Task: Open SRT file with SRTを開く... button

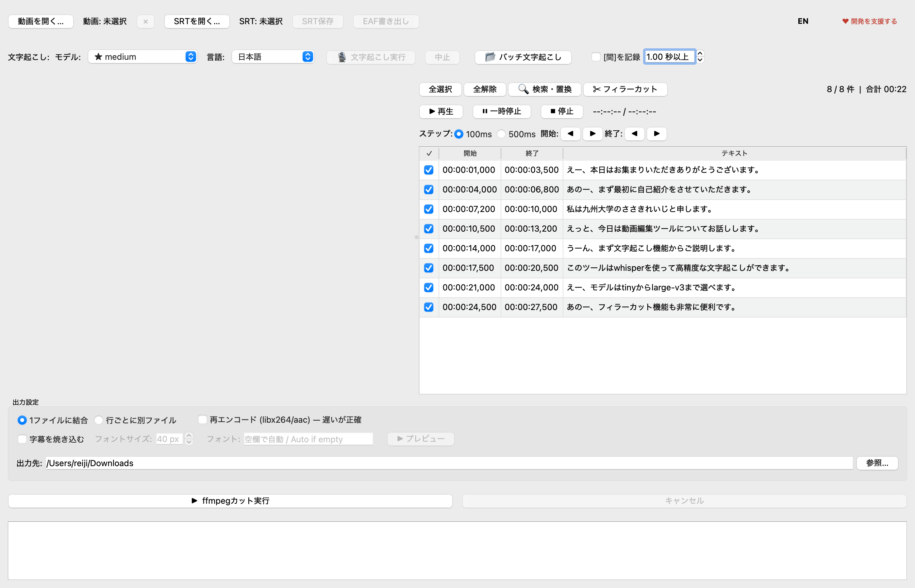Action: (197, 21)
